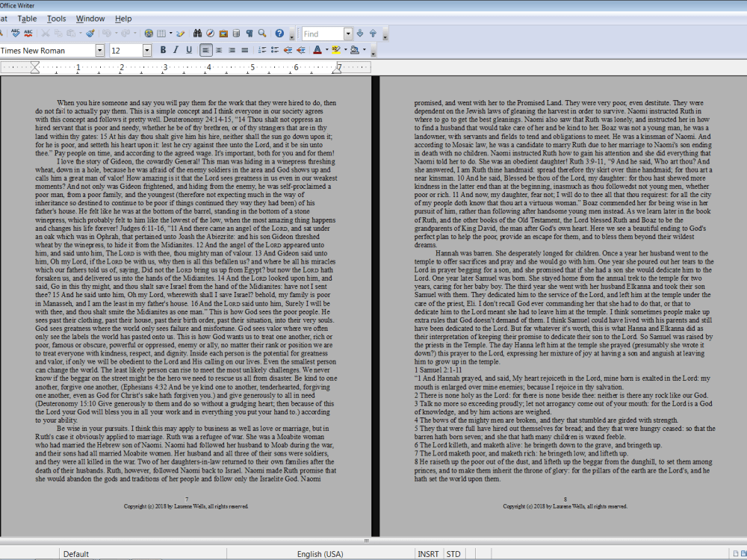Toggle Italic formatting
Image resolution: width=747 pixels, height=560 pixels.
click(176, 50)
